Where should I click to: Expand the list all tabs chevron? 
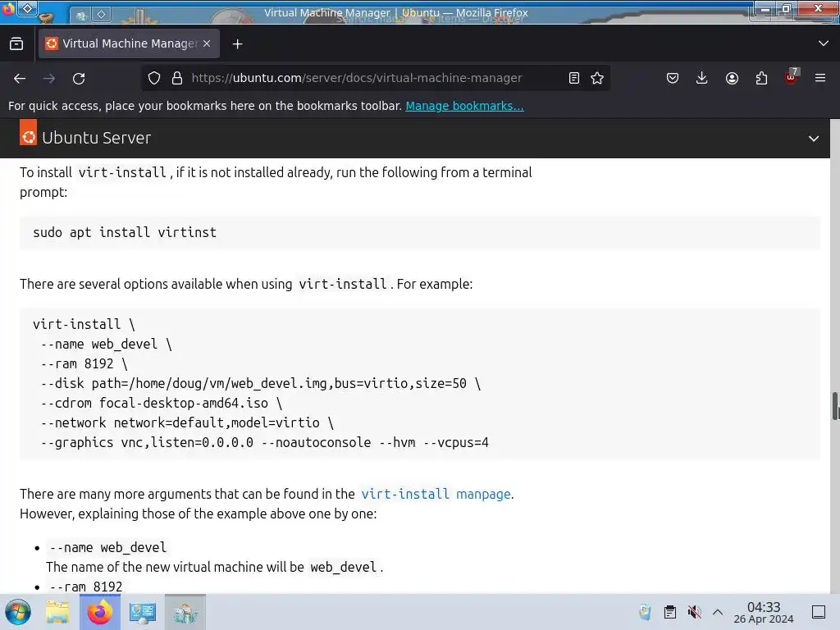point(824,43)
